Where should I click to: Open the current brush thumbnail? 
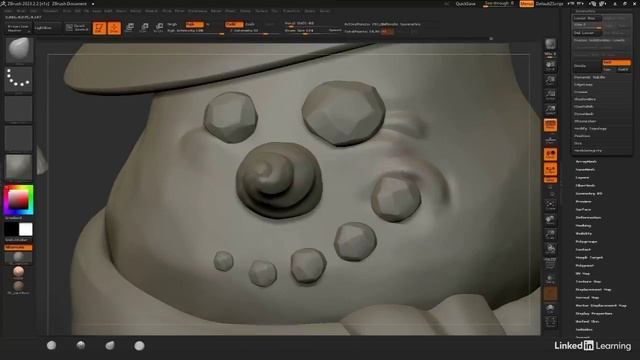(x=19, y=51)
